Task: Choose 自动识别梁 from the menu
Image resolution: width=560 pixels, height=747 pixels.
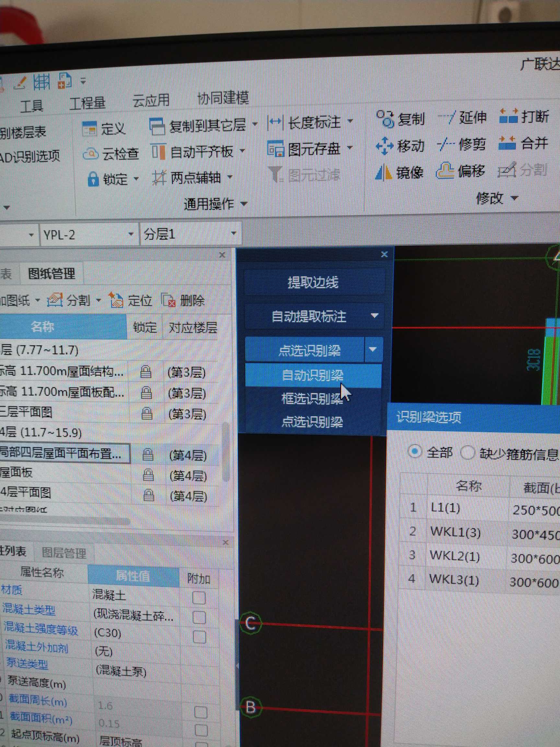Action: [x=313, y=375]
